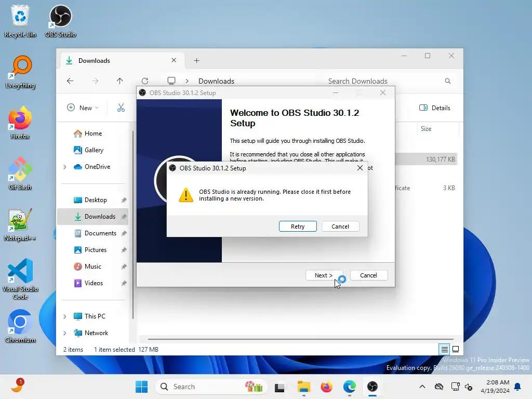Open File Explorer from the taskbar
532x399 pixels.
pyautogui.click(x=303, y=387)
